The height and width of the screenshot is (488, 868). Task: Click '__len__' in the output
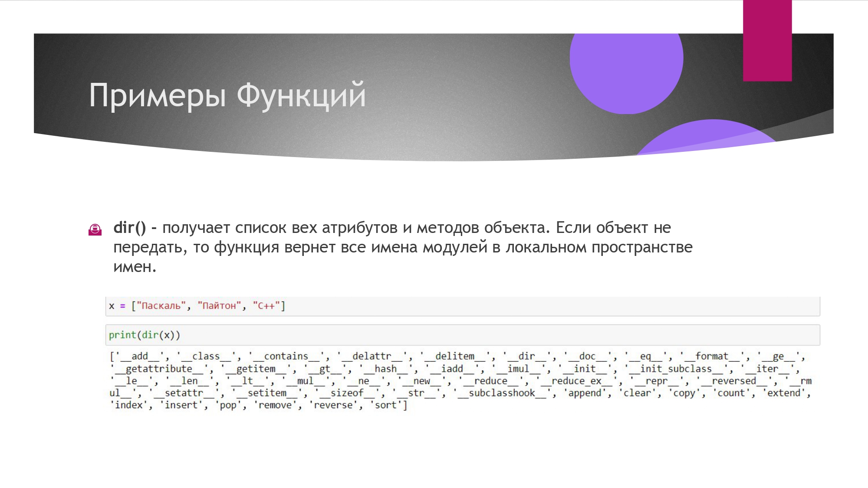point(189,381)
